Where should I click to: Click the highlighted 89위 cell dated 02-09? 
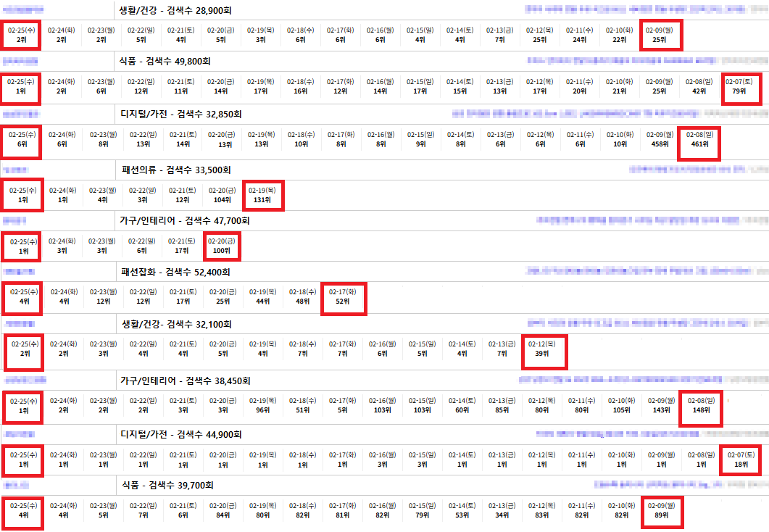(x=660, y=510)
